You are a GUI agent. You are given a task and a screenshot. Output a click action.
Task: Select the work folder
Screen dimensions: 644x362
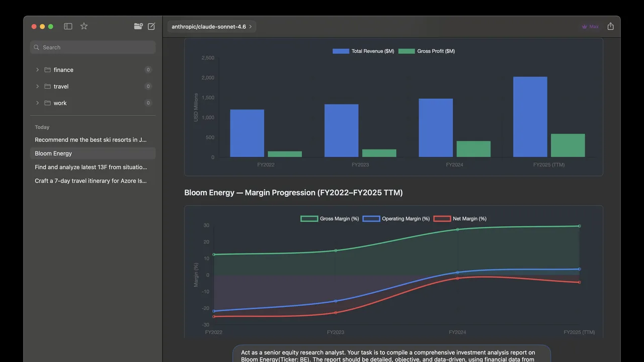(93, 103)
